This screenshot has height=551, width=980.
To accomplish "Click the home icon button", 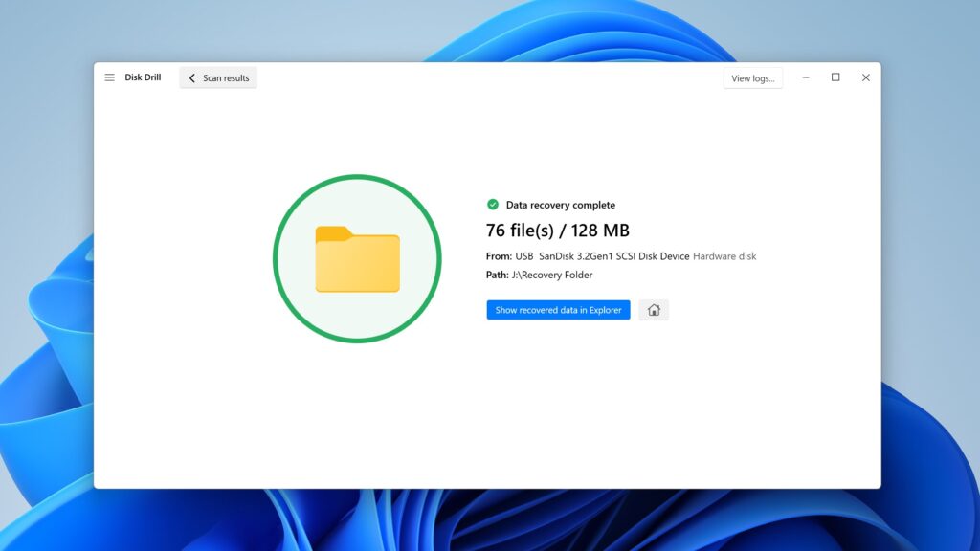I will tap(654, 310).
